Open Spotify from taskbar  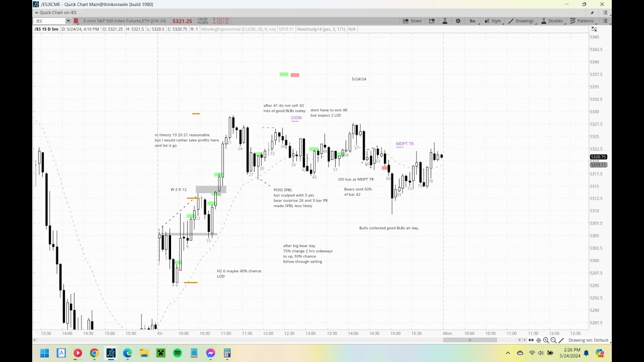(177, 353)
